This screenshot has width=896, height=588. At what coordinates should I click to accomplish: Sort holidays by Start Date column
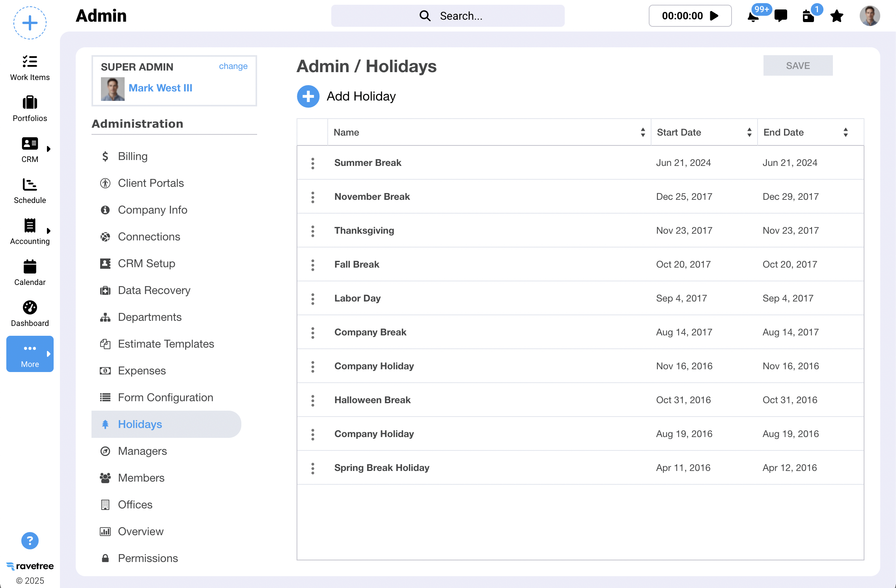749,132
